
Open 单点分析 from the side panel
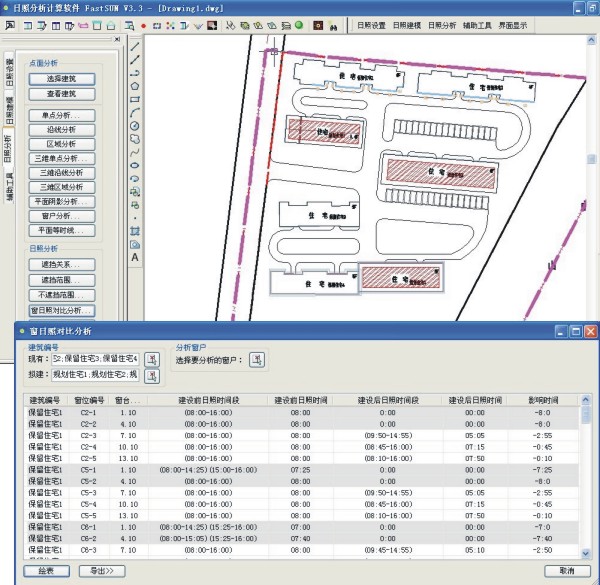click(60, 116)
